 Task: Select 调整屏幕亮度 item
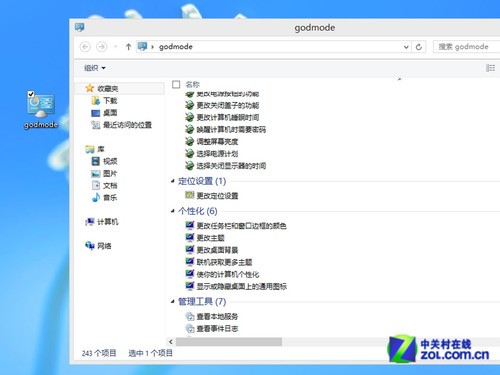tap(217, 142)
